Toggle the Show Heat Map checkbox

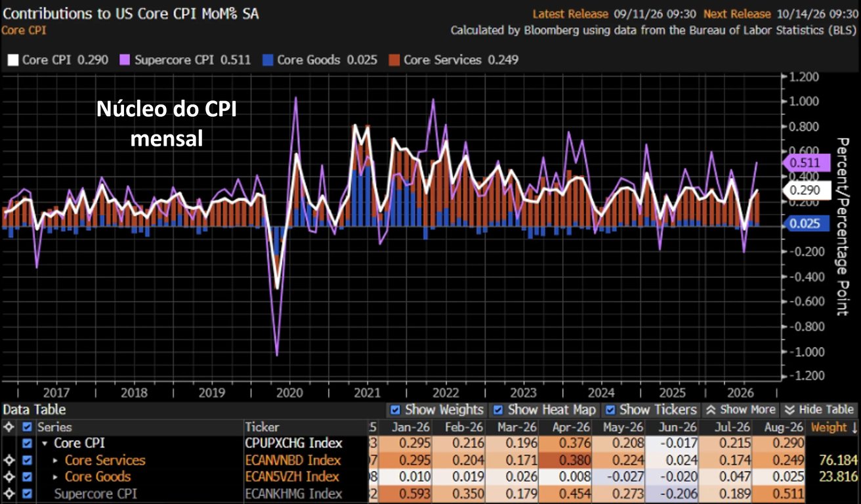click(x=498, y=410)
